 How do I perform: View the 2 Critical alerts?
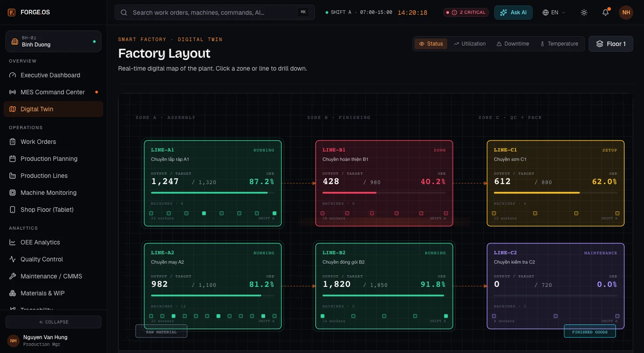466,13
